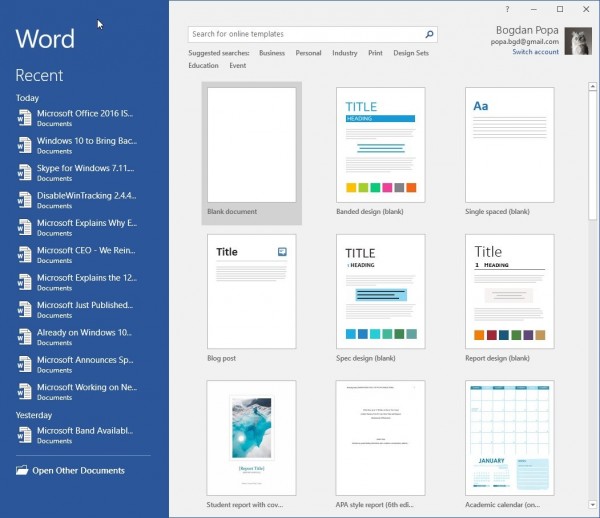Choose the Spec design (blank) template
This screenshot has height=518, width=600.
click(380, 298)
